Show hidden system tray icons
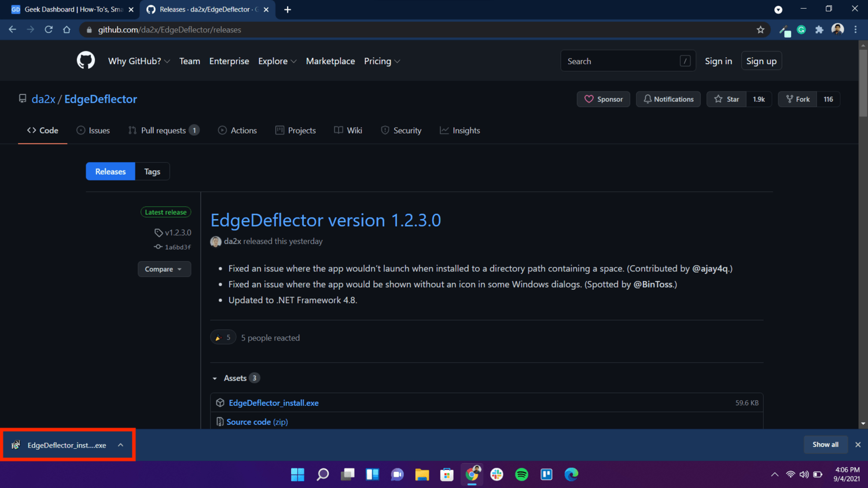The image size is (868, 488). (x=774, y=475)
